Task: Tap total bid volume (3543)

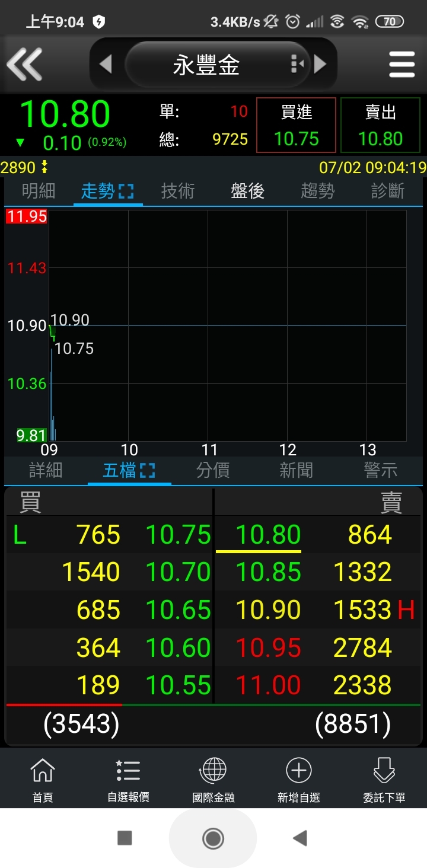Action: click(x=82, y=724)
